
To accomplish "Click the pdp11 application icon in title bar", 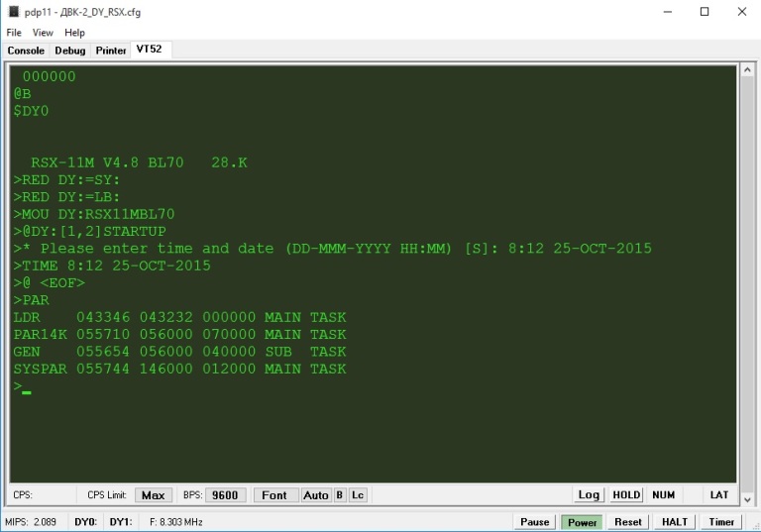I will (13, 12).
